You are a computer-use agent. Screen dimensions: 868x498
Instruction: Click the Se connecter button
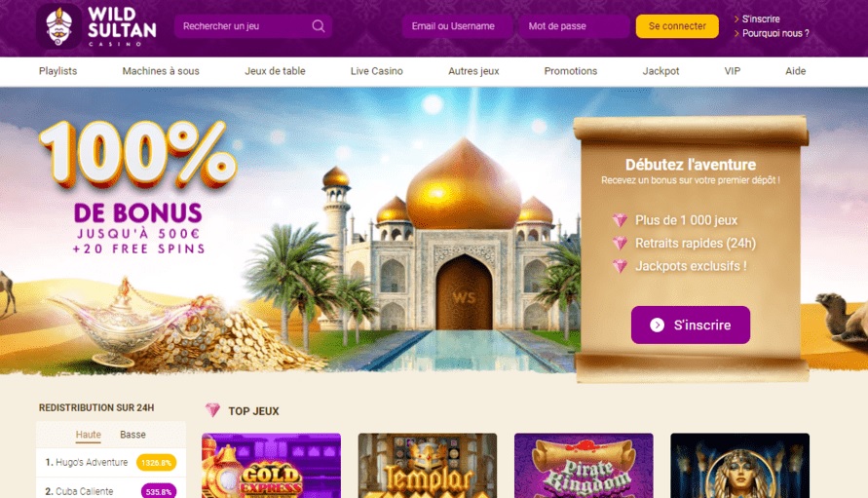pos(677,26)
